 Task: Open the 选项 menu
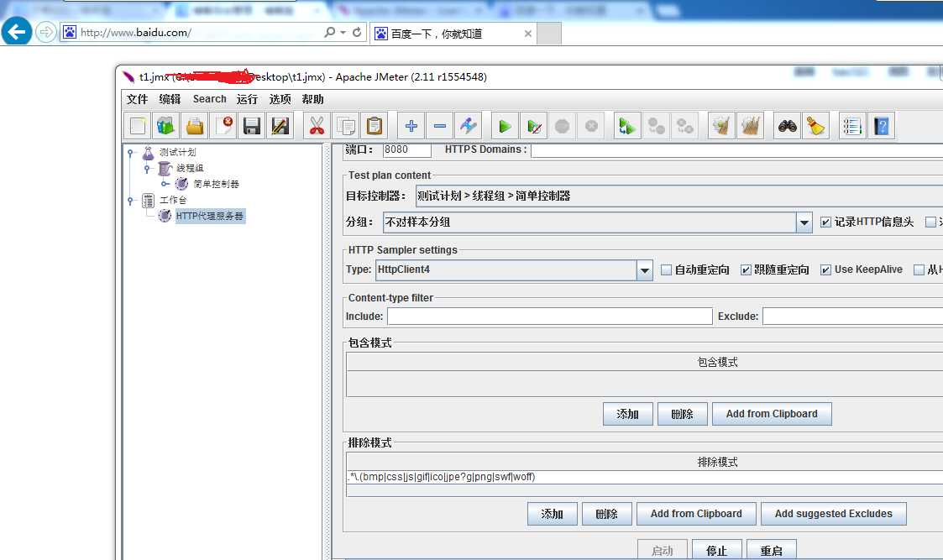(x=280, y=99)
